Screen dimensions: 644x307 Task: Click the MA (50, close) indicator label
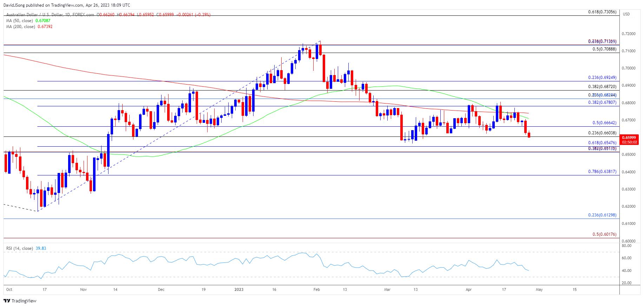(x=19, y=21)
